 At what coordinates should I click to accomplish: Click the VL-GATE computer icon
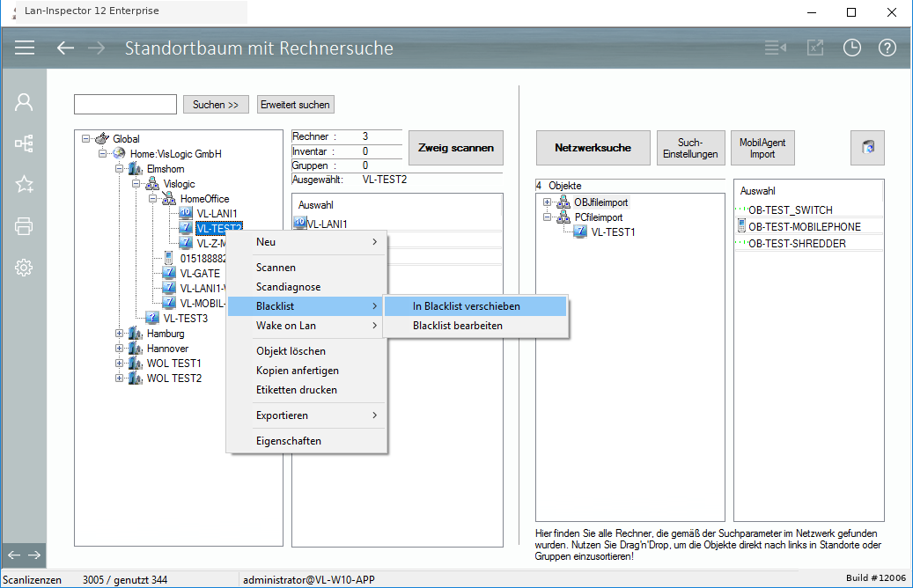click(x=169, y=273)
